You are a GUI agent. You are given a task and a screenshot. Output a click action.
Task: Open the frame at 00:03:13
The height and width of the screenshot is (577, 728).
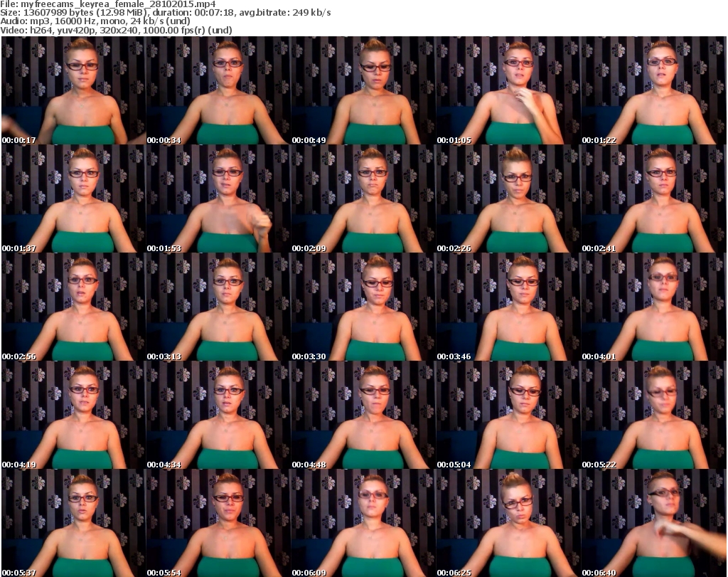coord(218,307)
